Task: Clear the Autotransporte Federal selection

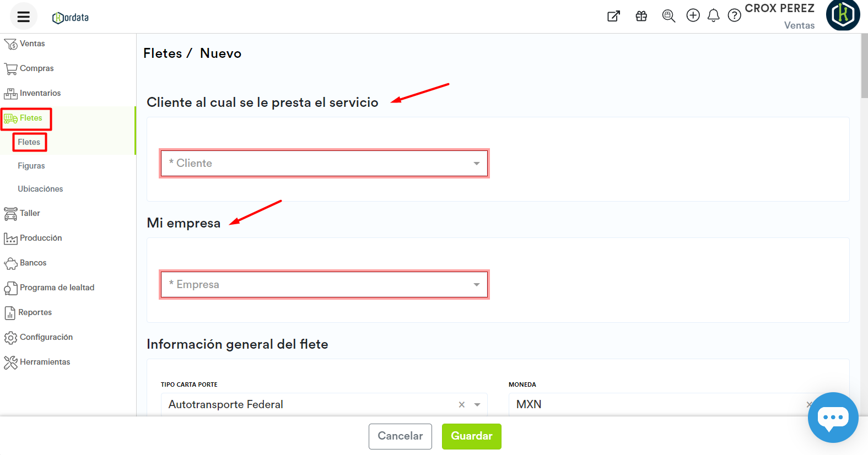Action: pyautogui.click(x=462, y=405)
